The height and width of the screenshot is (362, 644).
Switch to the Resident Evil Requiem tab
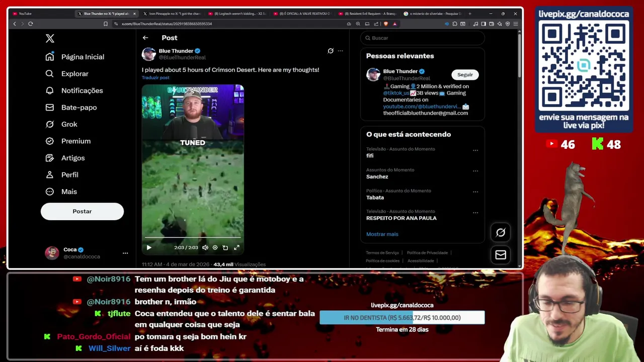click(367, 14)
